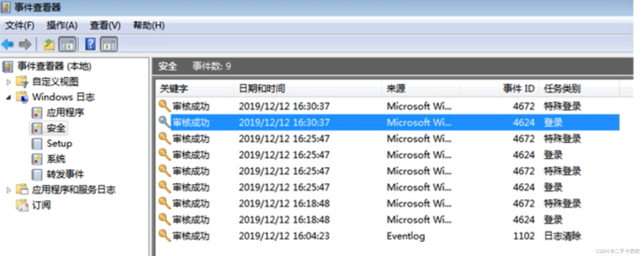Select 自定义视图 in the tree
The height and width of the screenshot is (256, 644).
[x=55, y=82]
